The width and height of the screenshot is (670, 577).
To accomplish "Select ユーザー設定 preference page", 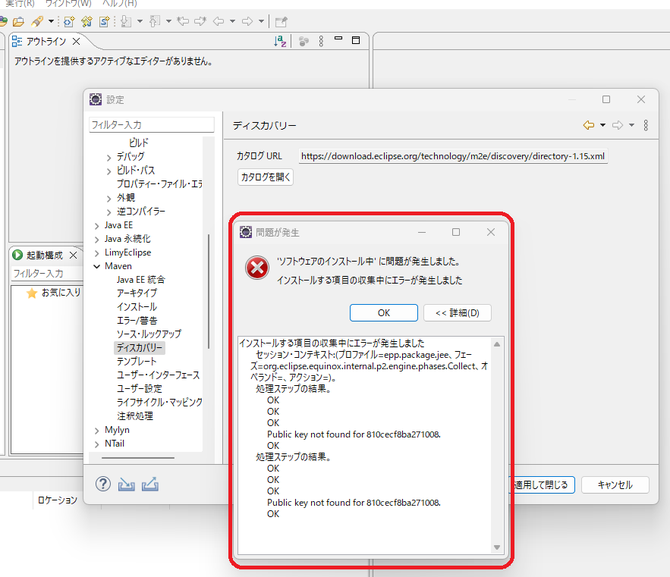I will pyautogui.click(x=139, y=389).
